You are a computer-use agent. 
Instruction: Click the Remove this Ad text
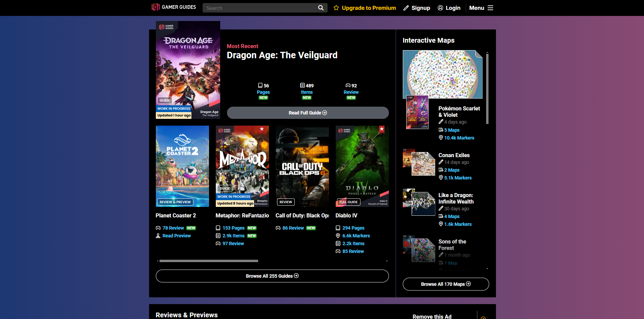point(432,316)
